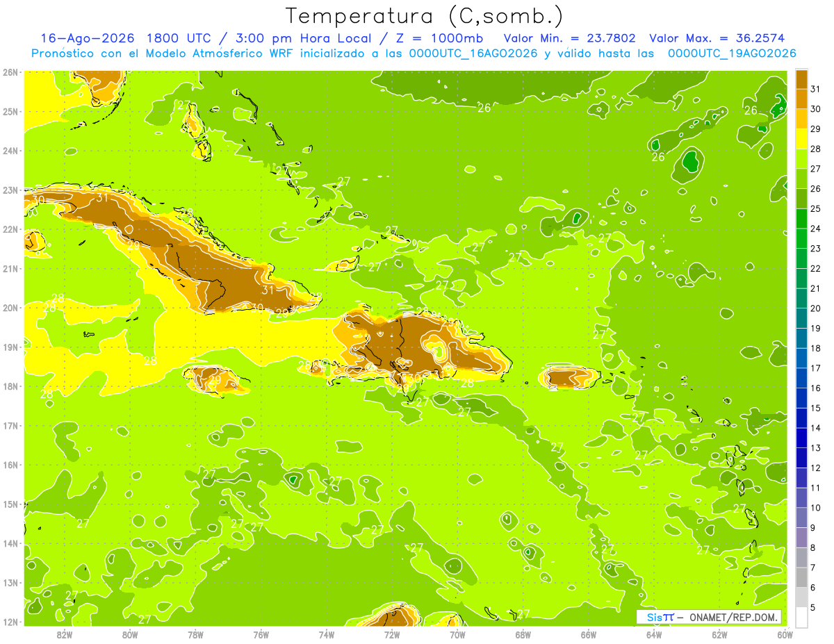This screenshot has height=644, width=834.
Task: Click the '23N' latitude axis label
Action: [10, 190]
